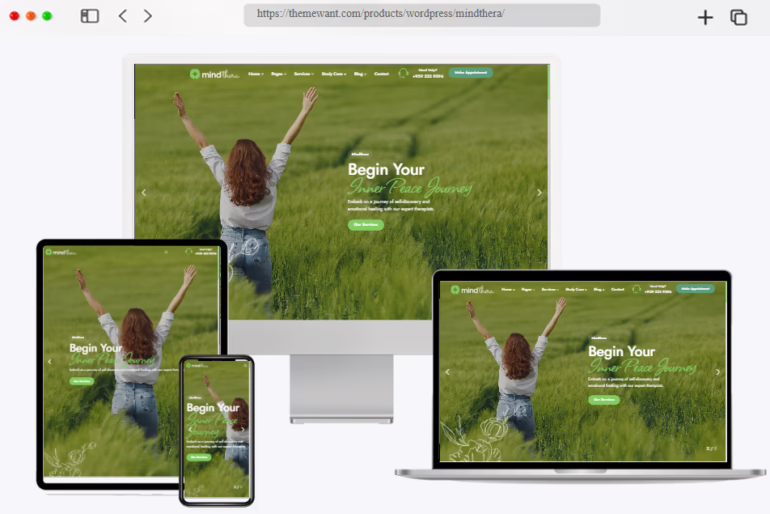The image size is (770, 514).
Task: Open the Blog menu on the laptop screen
Action: [599, 290]
